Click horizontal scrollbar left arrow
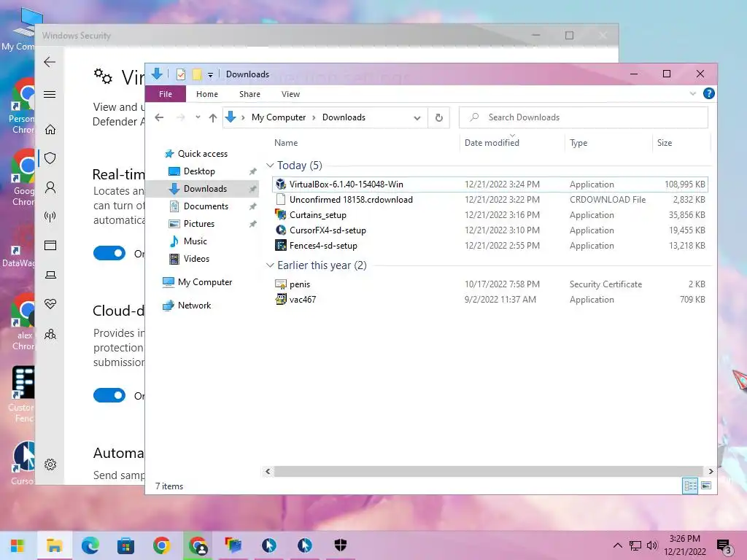The width and height of the screenshot is (747, 560). click(x=268, y=472)
